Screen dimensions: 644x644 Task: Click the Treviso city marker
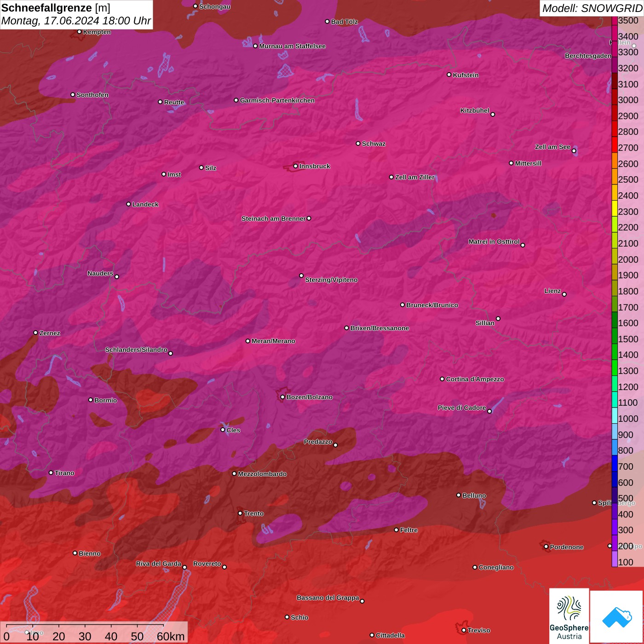[x=464, y=630]
